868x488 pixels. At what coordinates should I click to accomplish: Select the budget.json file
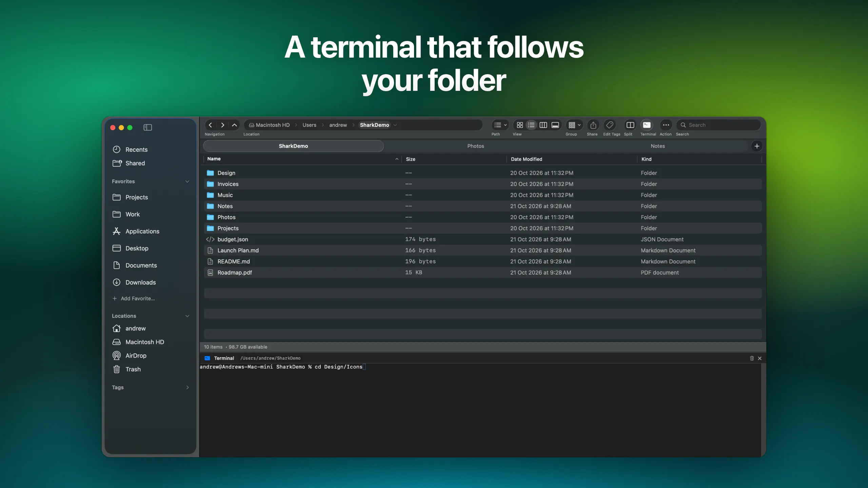[x=483, y=239]
